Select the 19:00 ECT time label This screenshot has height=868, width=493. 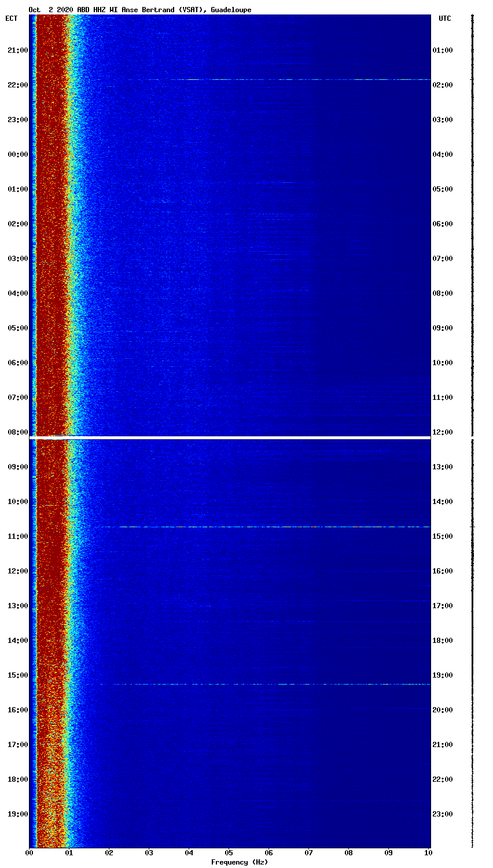pos(17,814)
